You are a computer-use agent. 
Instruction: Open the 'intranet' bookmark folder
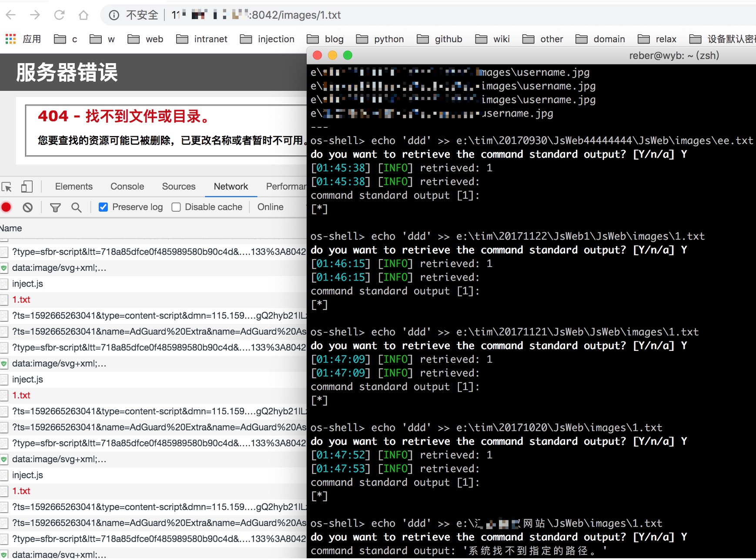[x=202, y=39]
